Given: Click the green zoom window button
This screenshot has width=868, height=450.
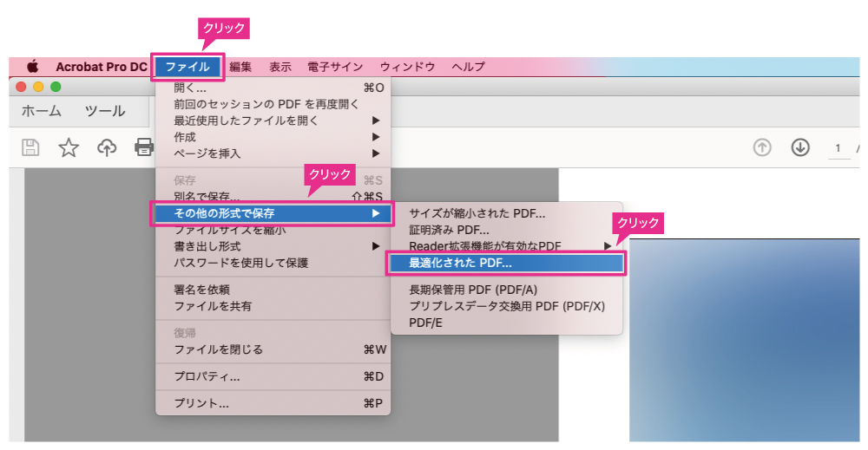Looking at the screenshot, I should coord(56,87).
